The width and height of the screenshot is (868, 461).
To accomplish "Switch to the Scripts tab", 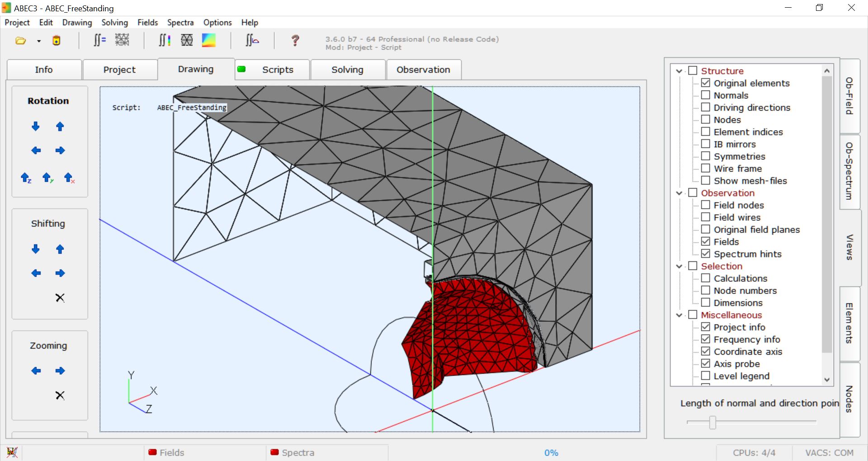I will (273, 70).
